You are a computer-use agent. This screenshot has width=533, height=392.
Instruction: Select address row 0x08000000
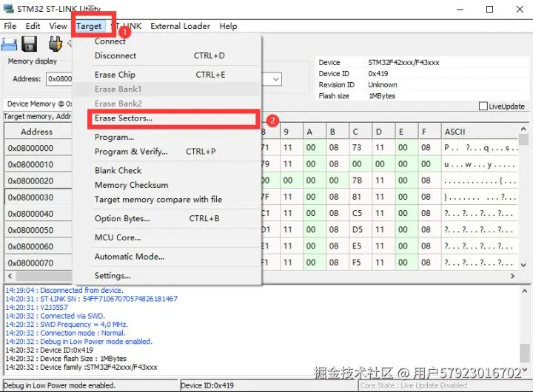point(38,148)
